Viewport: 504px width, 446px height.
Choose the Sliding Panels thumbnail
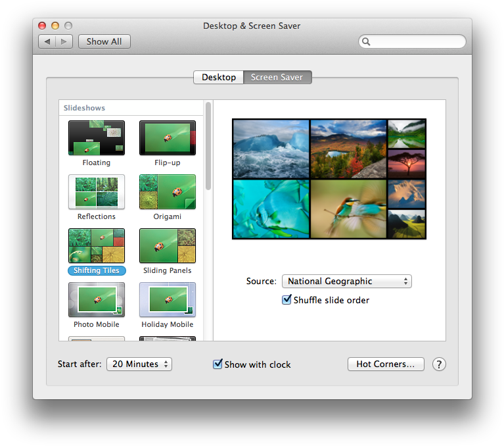pos(168,246)
